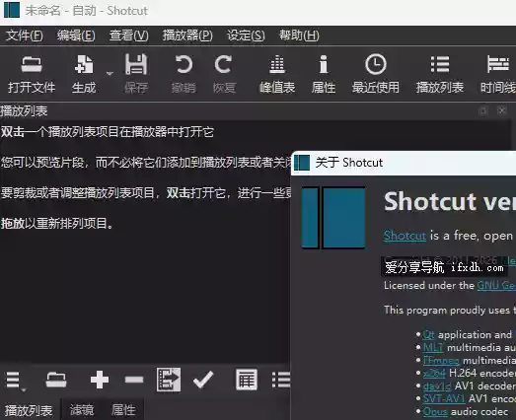Click the playlist open-file icon in bottom bar
The image size is (516, 420).
click(56, 380)
